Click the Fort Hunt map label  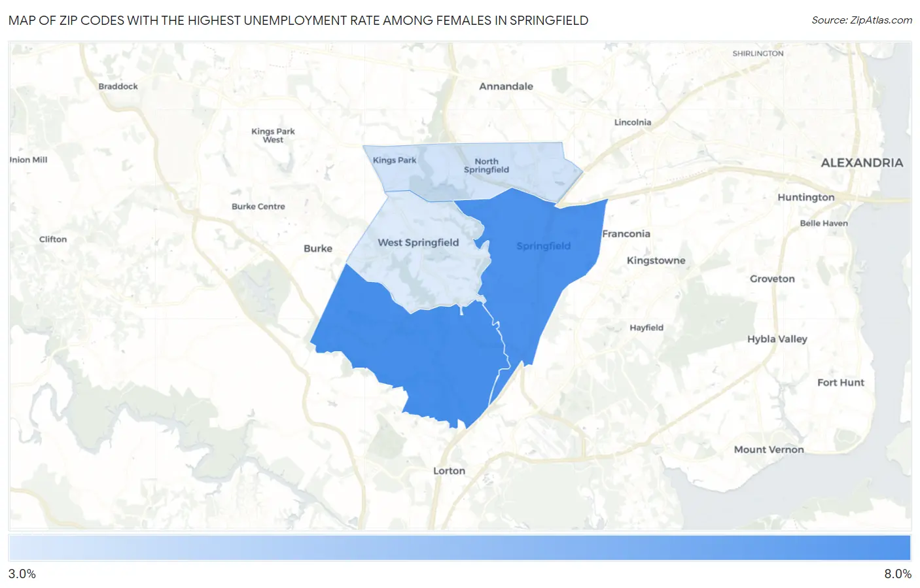[x=841, y=383]
